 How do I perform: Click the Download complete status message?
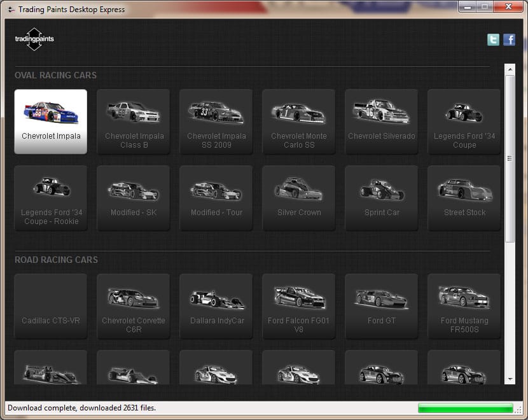82,408
